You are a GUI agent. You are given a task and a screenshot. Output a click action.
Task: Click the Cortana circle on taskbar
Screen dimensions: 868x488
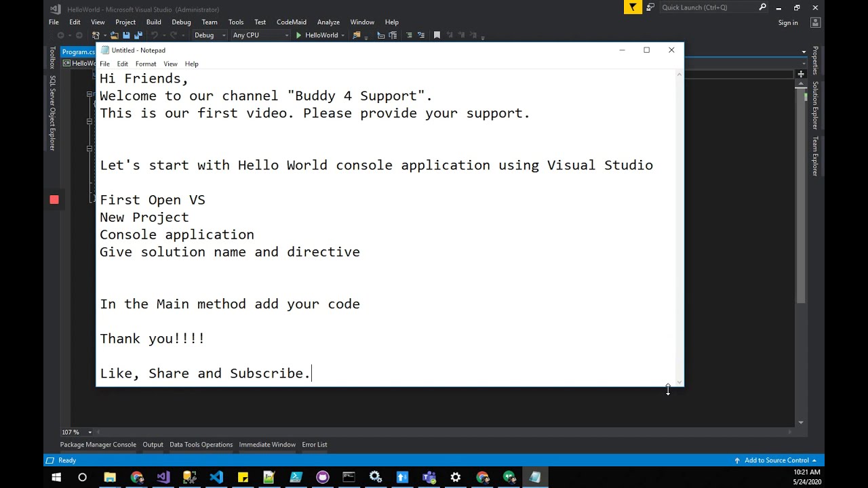[x=83, y=477]
